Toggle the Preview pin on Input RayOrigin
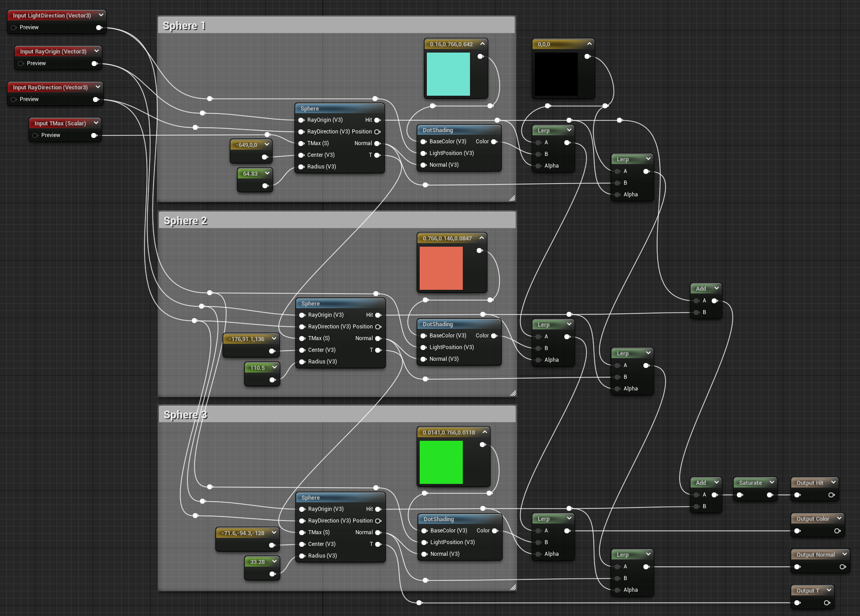860x616 pixels. pyautogui.click(x=21, y=63)
